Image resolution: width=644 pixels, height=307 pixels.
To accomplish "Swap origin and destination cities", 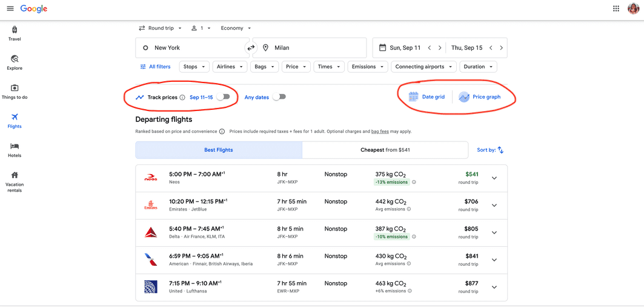I will (251, 48).
